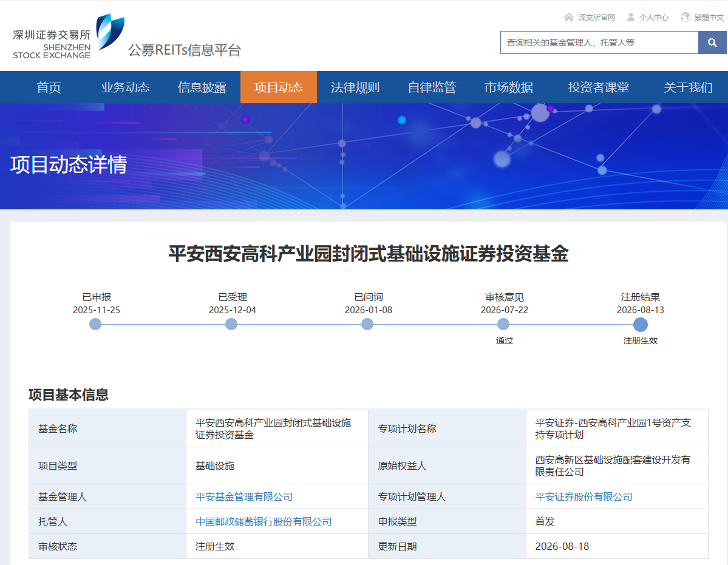728x565 pixels.
Task: Click the 通过 status under 审核意见
Action: [x=504, y=340]
